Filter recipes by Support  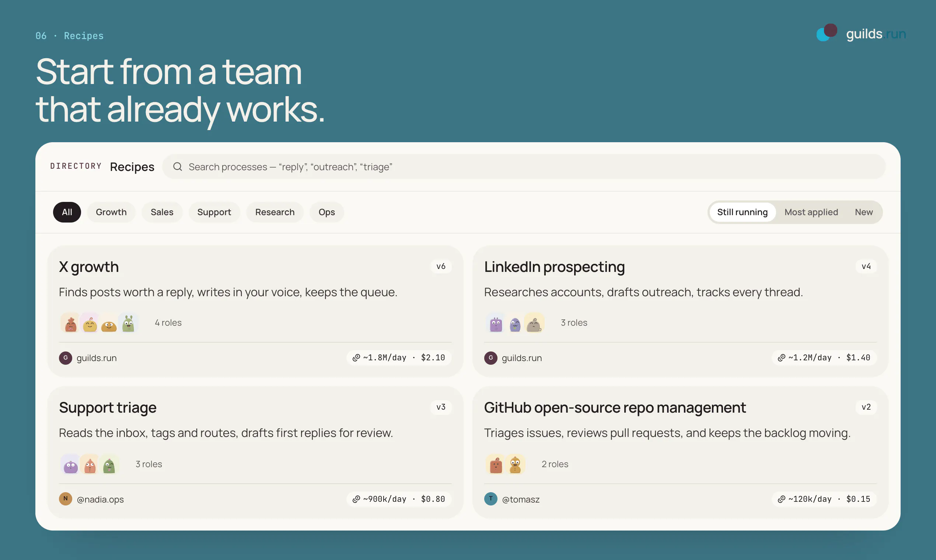pyautogui.click(x=214, y=212)
